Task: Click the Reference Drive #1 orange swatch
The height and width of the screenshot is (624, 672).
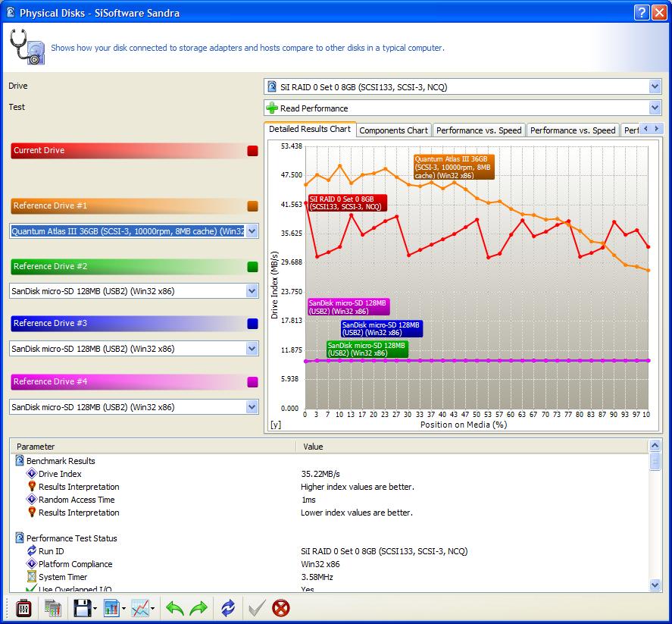Action: point(253,206)
